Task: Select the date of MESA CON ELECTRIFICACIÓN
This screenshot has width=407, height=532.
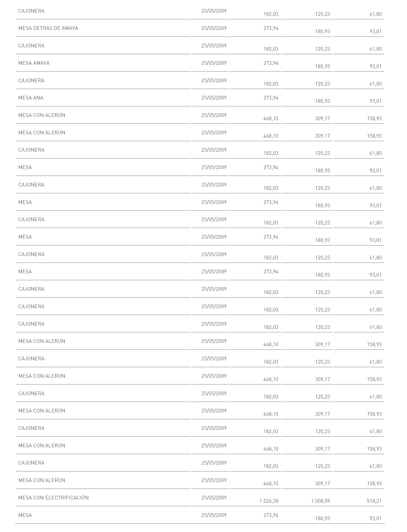Action: 214,498
